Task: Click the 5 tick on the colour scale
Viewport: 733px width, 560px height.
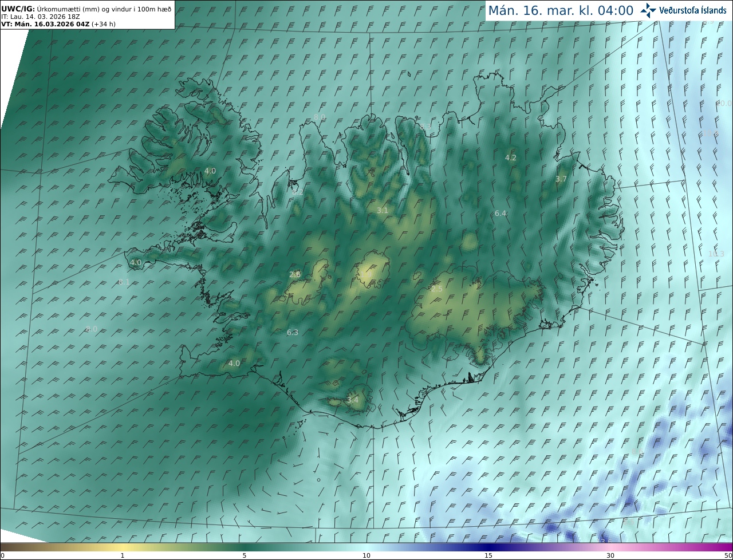Action: tap(245, 555)
